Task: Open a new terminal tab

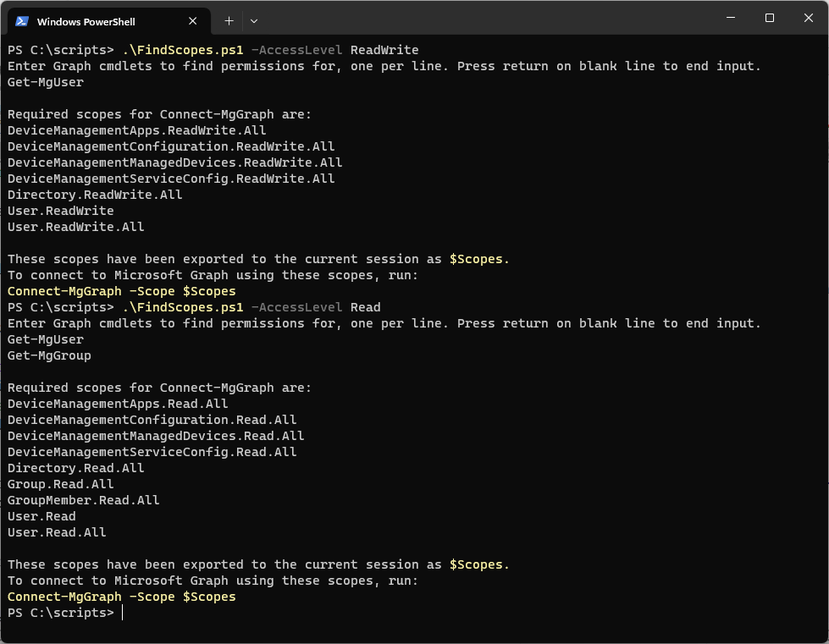Action: click(x=229, y=21)
